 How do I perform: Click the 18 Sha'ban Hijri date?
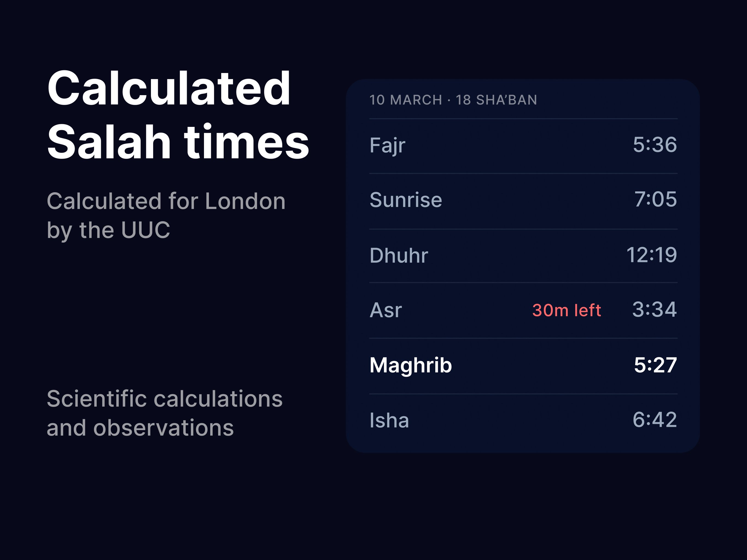[x=497, y=99]
